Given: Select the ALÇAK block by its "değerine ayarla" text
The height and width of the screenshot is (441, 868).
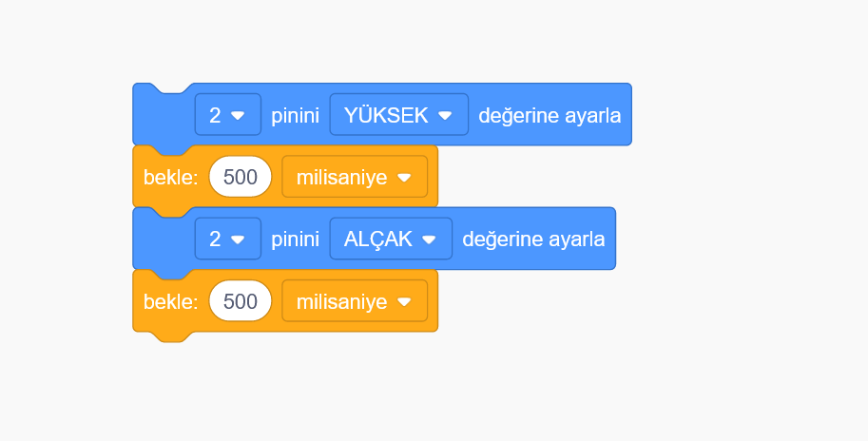Looking at the screenshot, I should coord(533,240).
